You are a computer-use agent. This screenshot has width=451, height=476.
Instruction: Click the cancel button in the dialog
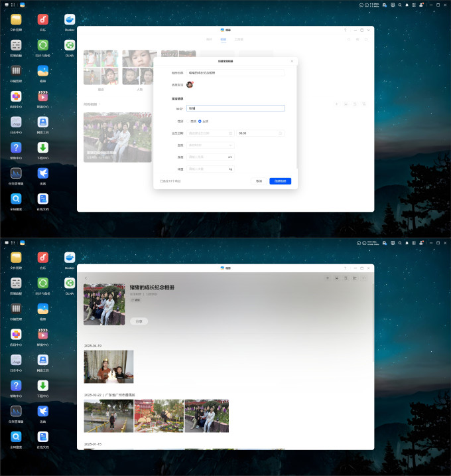(x=259, y=181)
